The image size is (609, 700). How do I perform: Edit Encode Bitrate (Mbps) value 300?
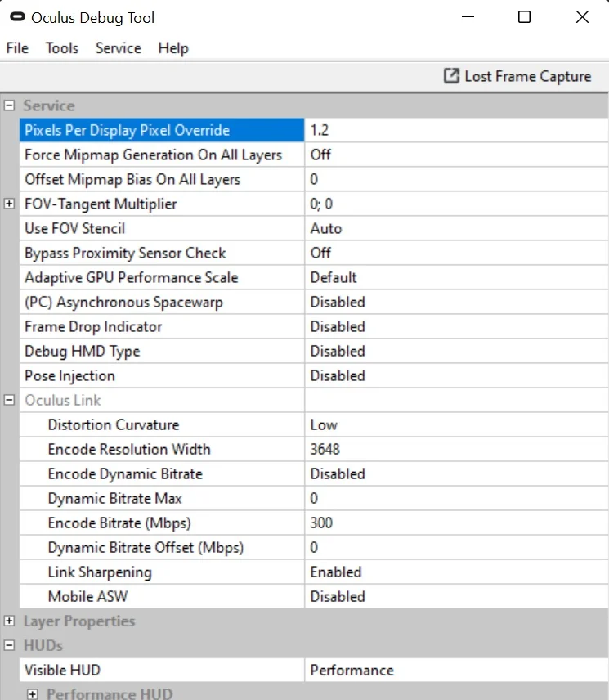click(x=456, y=523)
